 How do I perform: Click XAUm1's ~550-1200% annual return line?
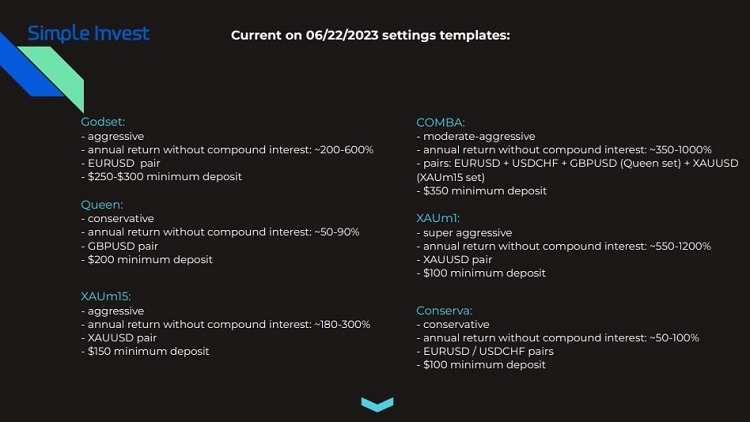564,246
